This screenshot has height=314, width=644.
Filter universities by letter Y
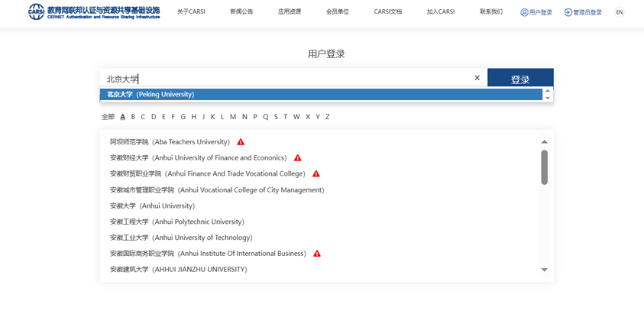(318, 117)
